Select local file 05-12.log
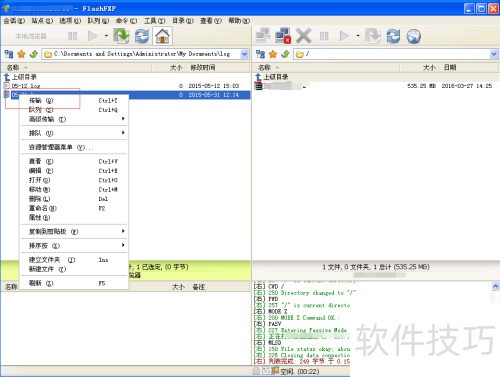500x377 pixels. (126, 86)
